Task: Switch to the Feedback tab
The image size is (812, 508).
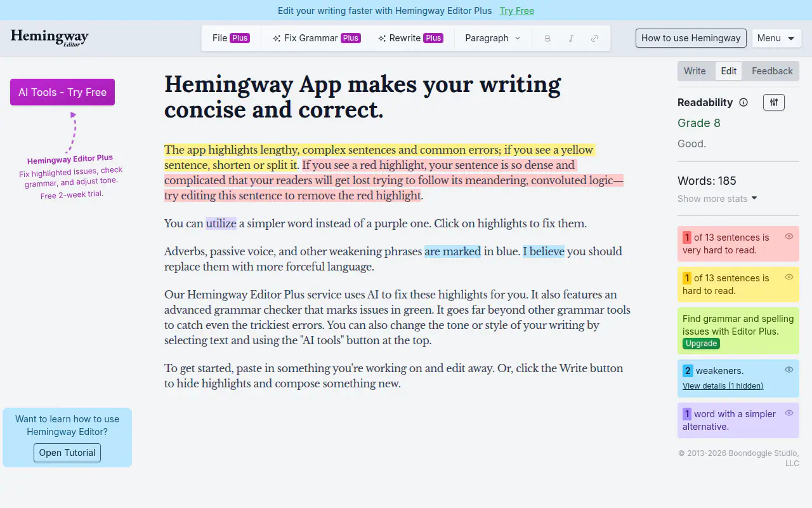Action: (x=772, y=71)
